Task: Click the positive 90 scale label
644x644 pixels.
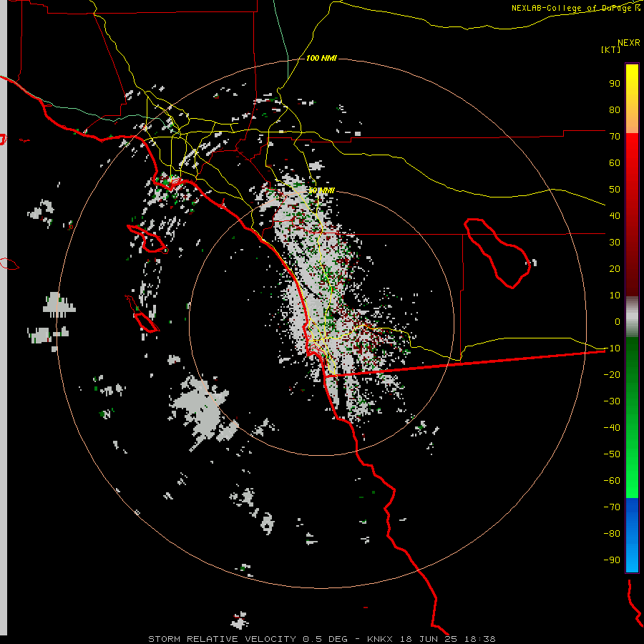Action: [x=615, y=84]
